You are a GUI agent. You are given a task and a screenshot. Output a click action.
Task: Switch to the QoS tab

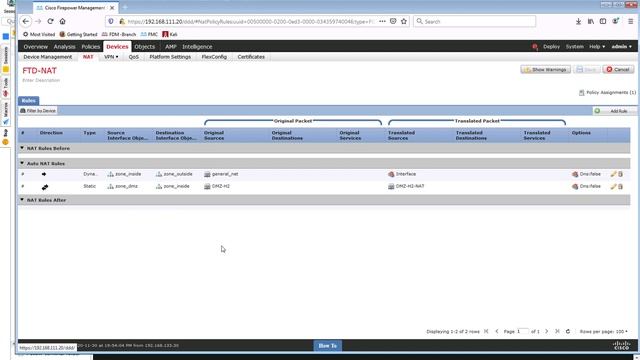(134, 57)
